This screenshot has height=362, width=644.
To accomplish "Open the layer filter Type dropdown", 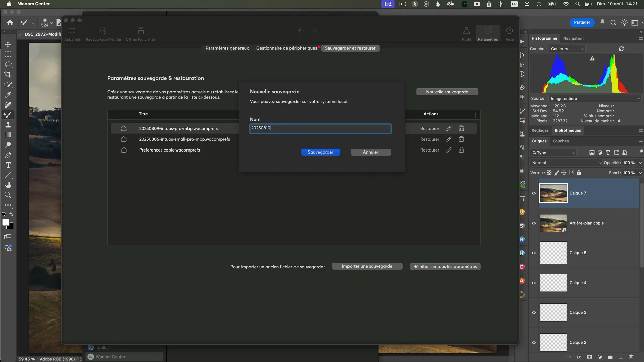I will tap(553, 153).
